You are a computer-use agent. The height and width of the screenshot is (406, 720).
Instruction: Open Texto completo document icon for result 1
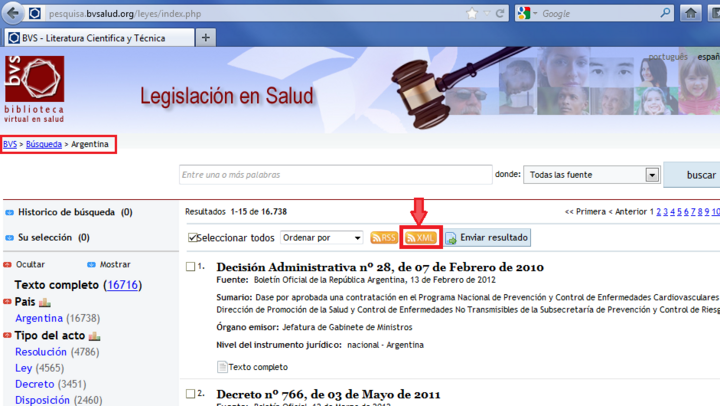point(222,367)
